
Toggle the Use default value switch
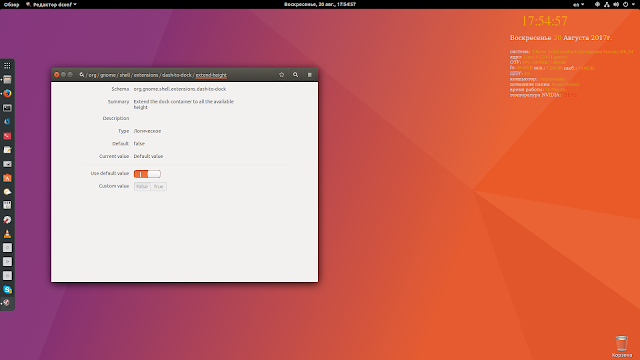click(x=147, y=174)
